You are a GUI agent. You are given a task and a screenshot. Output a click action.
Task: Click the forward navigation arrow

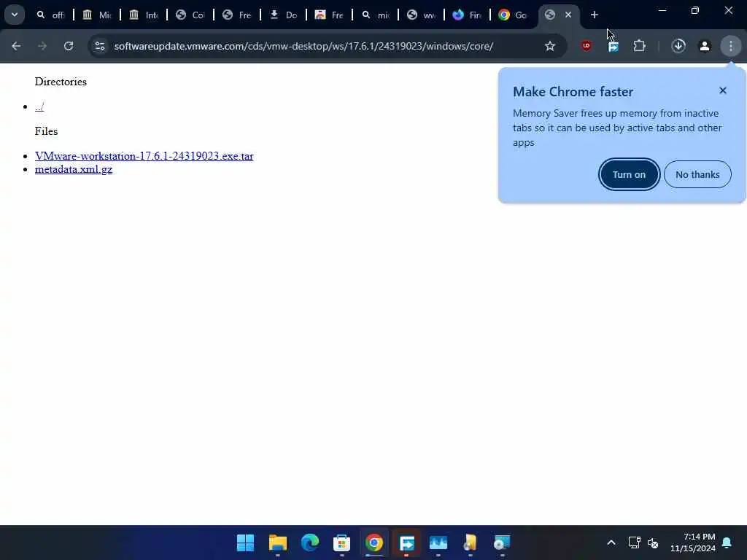click(42, 46)
